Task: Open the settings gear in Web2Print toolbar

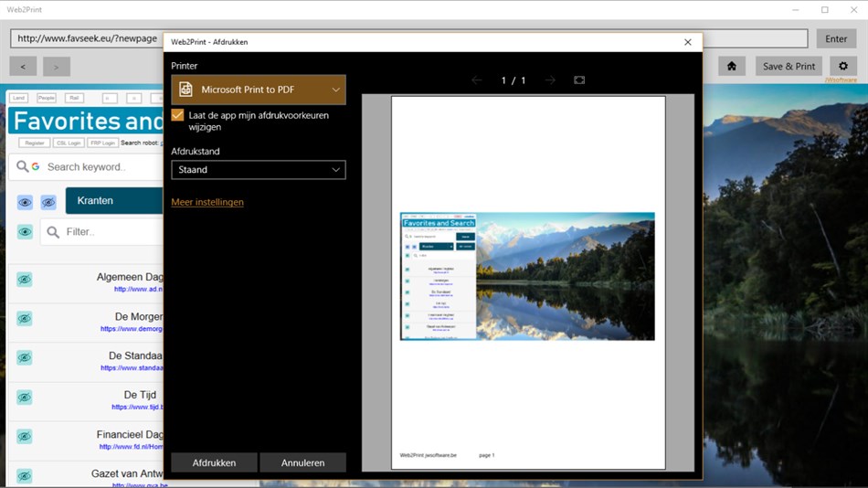Action: pos(843,67)
